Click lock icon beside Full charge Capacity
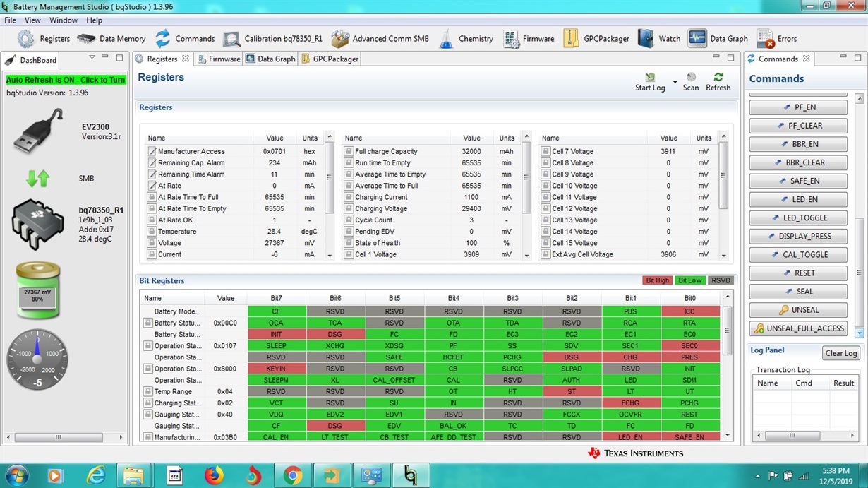The image size is (868, 488). tap(349, 151)
